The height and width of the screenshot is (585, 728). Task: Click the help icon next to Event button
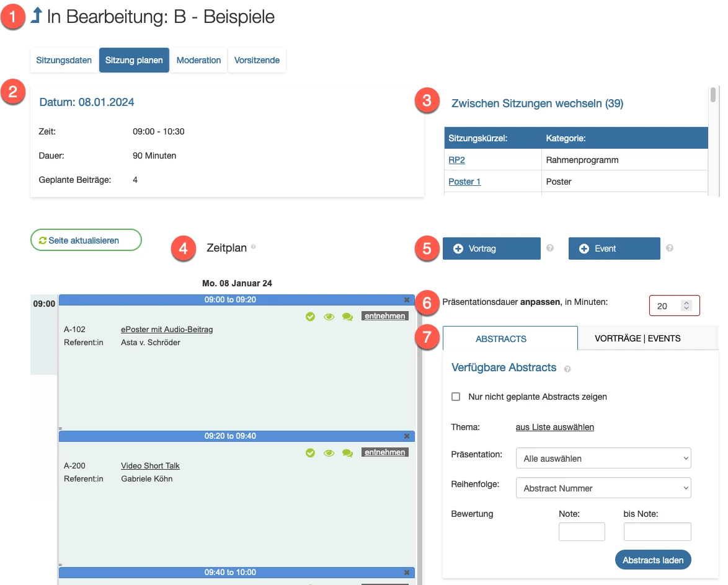click(x=669, y=249)
